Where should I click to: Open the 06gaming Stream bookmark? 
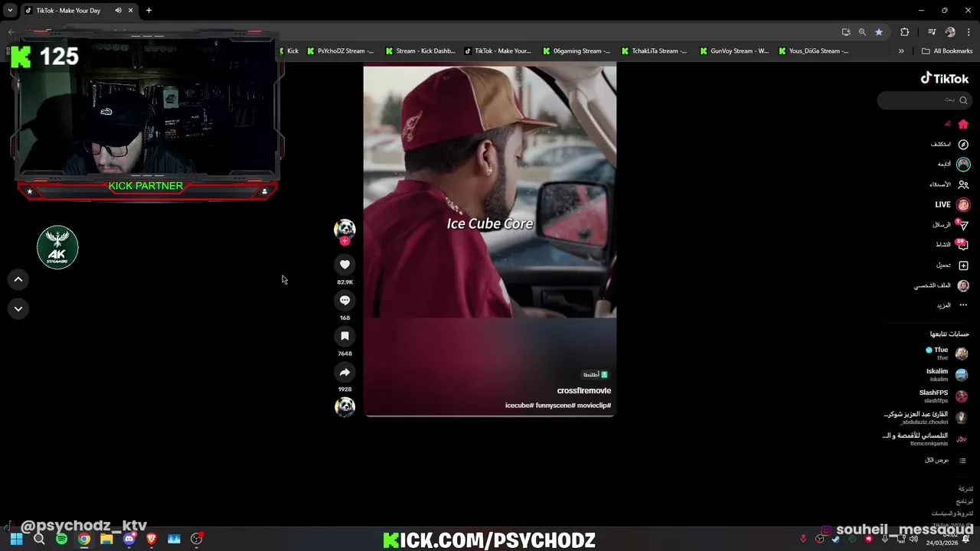[x=577, y=51]
